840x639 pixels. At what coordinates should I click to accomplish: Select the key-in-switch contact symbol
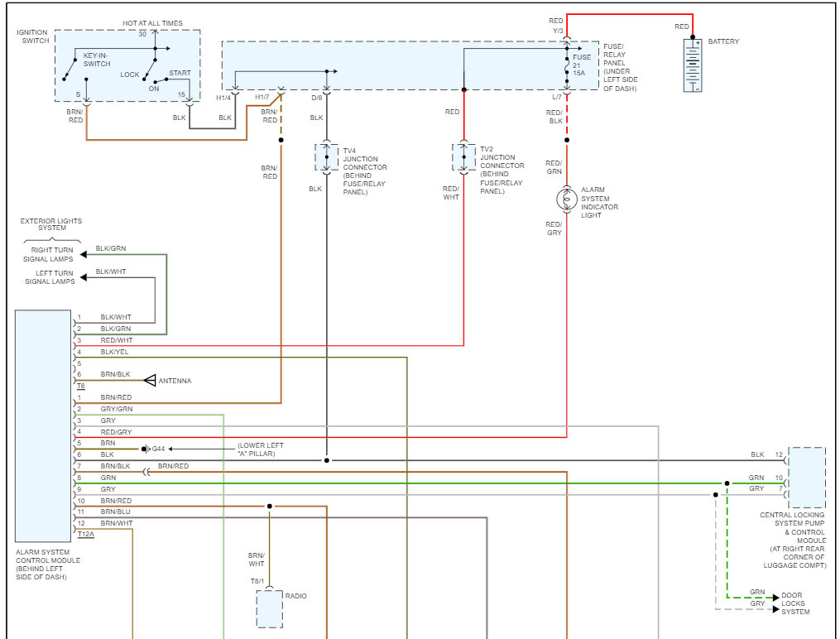70,70
